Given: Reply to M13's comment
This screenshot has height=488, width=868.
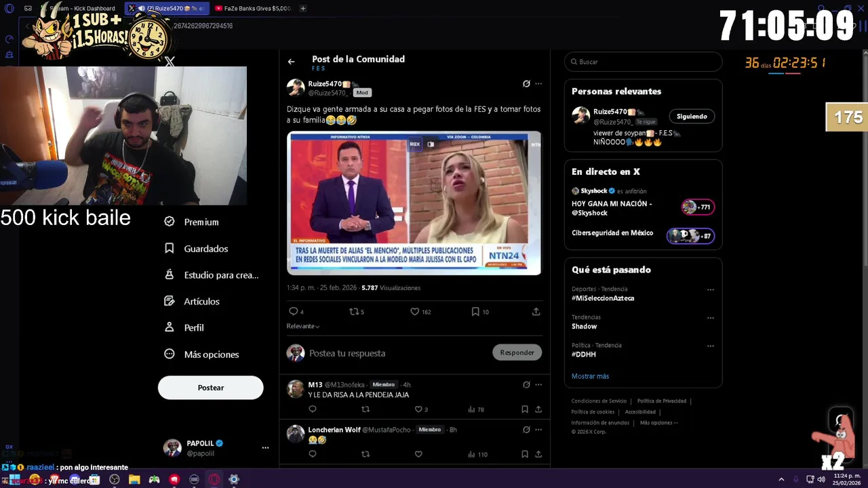Looking at the screenshot, I should [313, 409].
